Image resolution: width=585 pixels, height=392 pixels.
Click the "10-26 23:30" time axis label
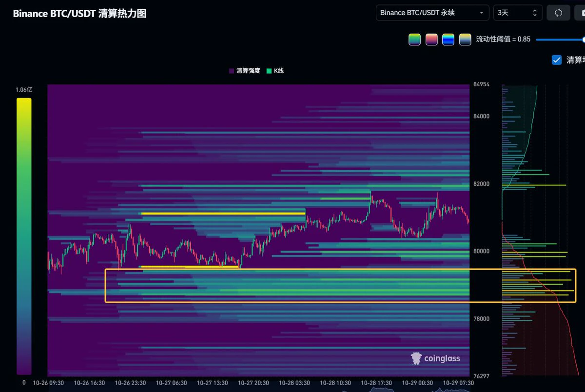pos(130,383)
